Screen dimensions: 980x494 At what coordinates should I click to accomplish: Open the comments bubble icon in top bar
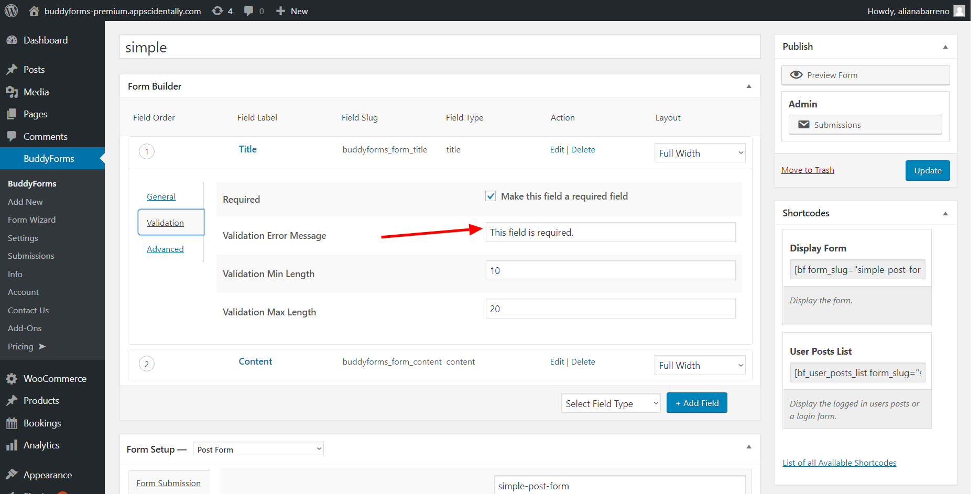(247, 10)
